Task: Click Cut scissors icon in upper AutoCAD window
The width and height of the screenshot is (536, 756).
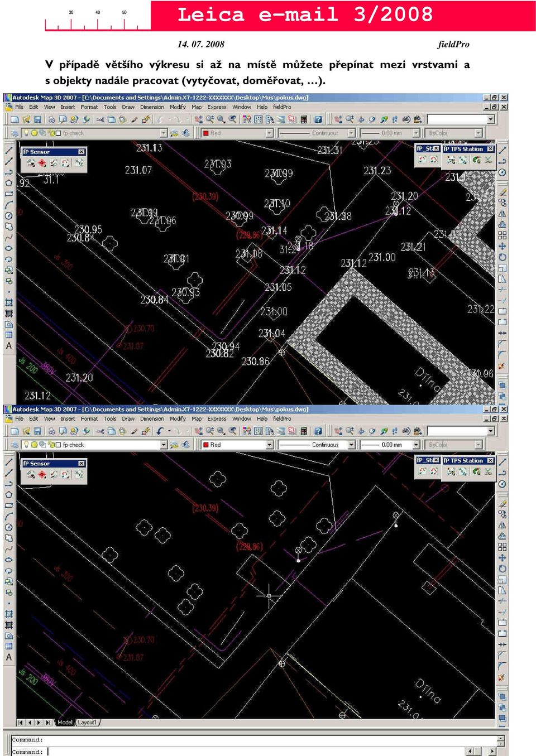Action: (100, 119)
